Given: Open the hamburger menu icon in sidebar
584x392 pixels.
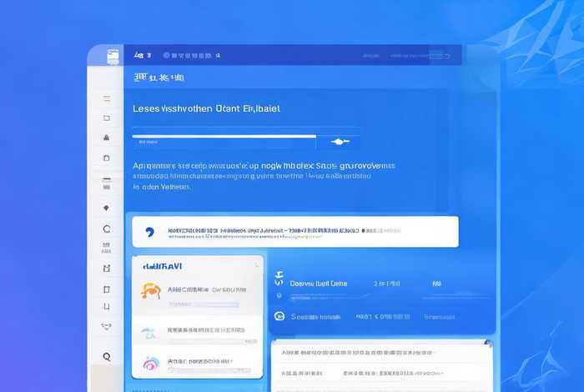Looking at the screenshot, I should [106, 98].
